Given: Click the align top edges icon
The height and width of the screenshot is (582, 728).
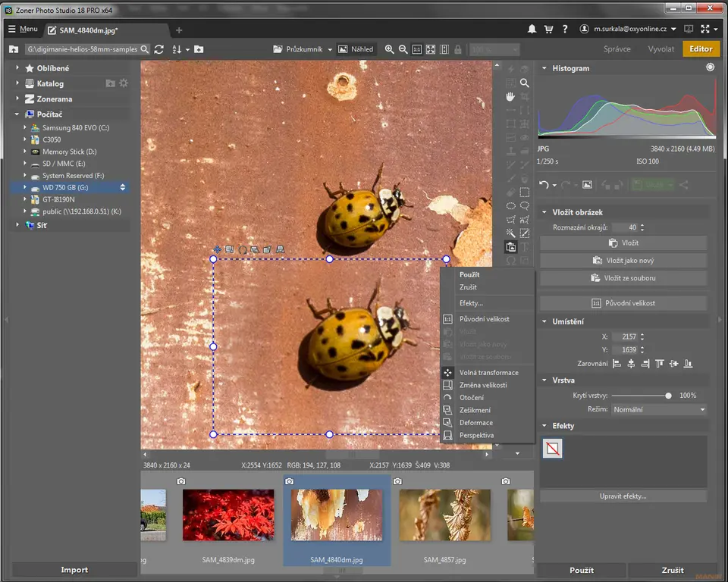Looking at the screenshot, I should click(659, 364).
